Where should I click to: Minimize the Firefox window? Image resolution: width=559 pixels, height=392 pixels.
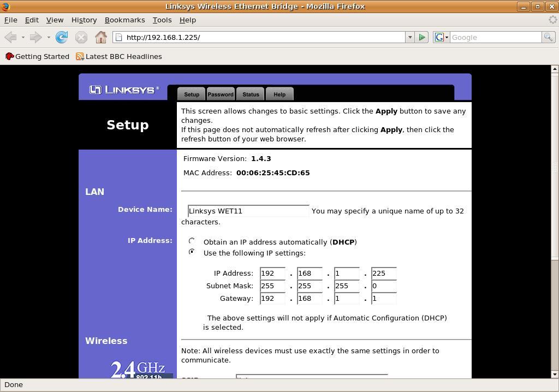coord(524,7)
